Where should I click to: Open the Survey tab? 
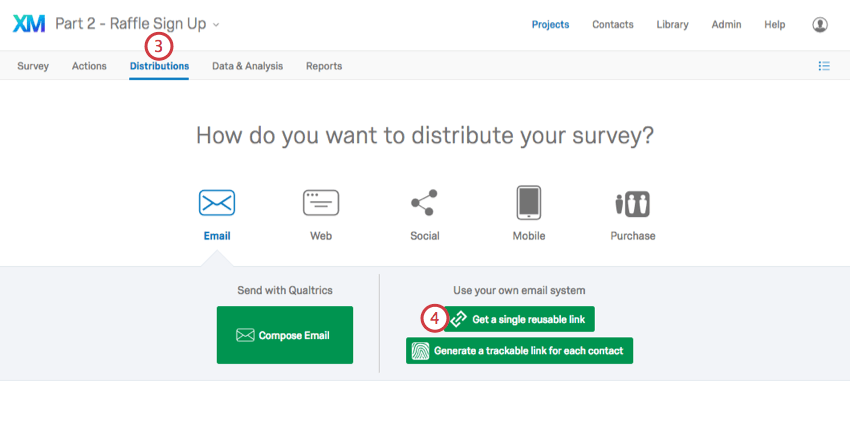(x=33, y=66)
